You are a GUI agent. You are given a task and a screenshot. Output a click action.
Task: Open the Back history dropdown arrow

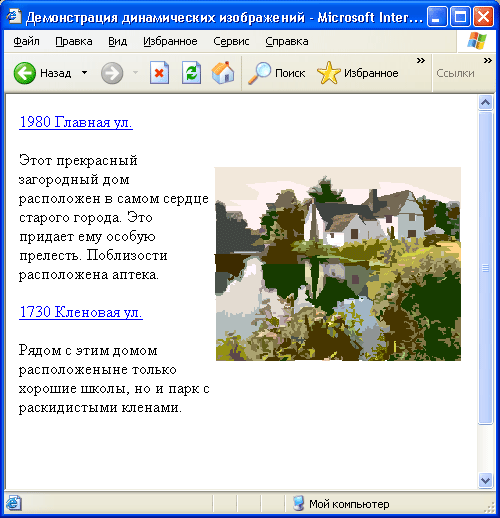pos(85,72)
